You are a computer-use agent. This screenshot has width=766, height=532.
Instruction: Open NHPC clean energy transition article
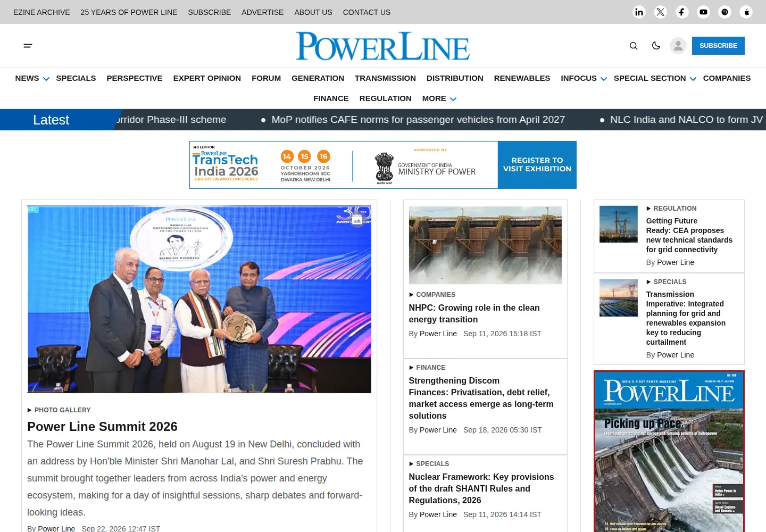(x=474, y=313)
